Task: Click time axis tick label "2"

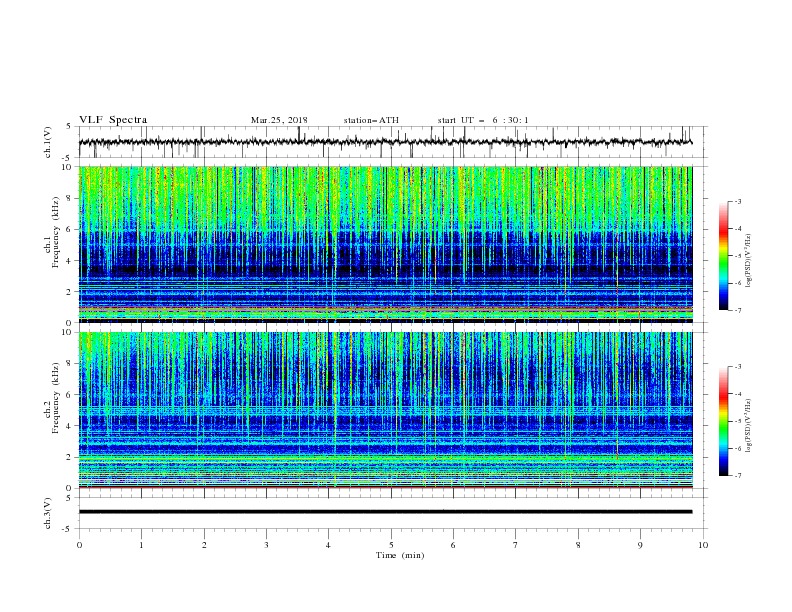Action: 204,545
